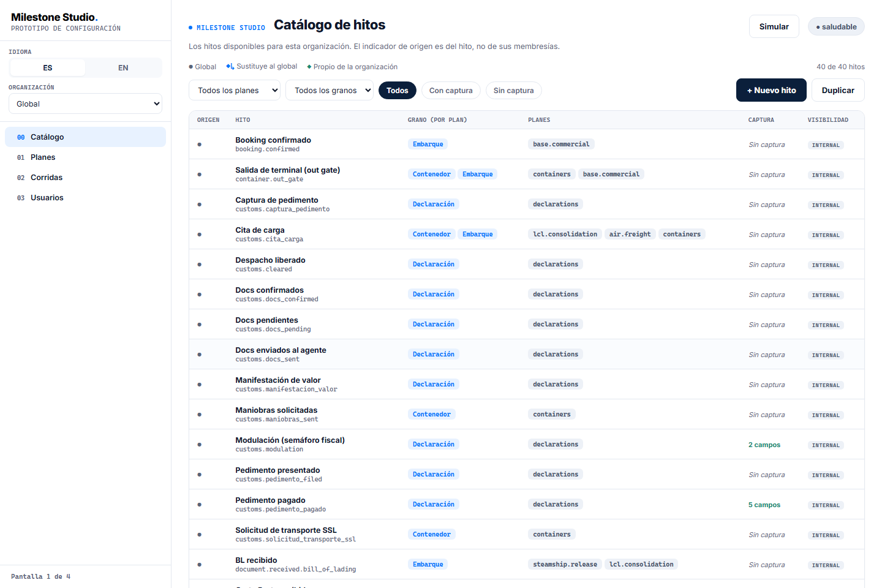Go to Planes in sidebar
Viewport: 882px width, 588px height.
point(85,157)
